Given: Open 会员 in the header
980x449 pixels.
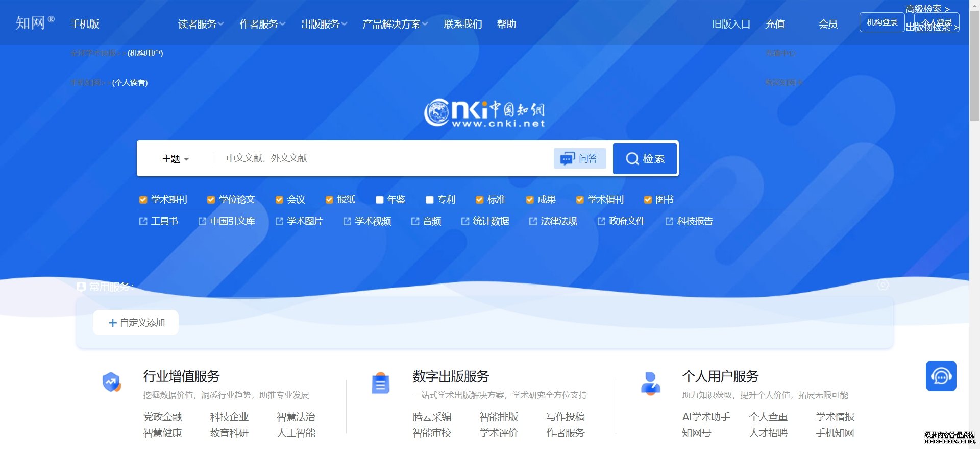Looking at the screenshot, I should coord(828,24).
